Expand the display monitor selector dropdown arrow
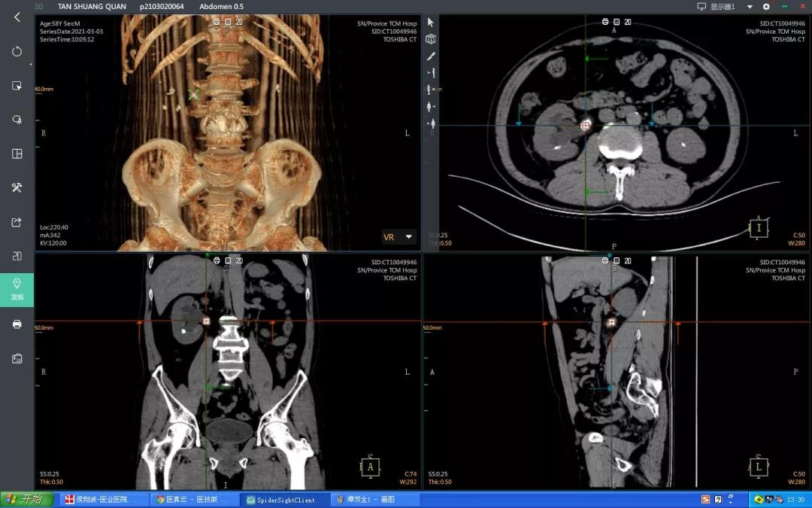Viewport: 812px width, 508px height. coord(749,7)
